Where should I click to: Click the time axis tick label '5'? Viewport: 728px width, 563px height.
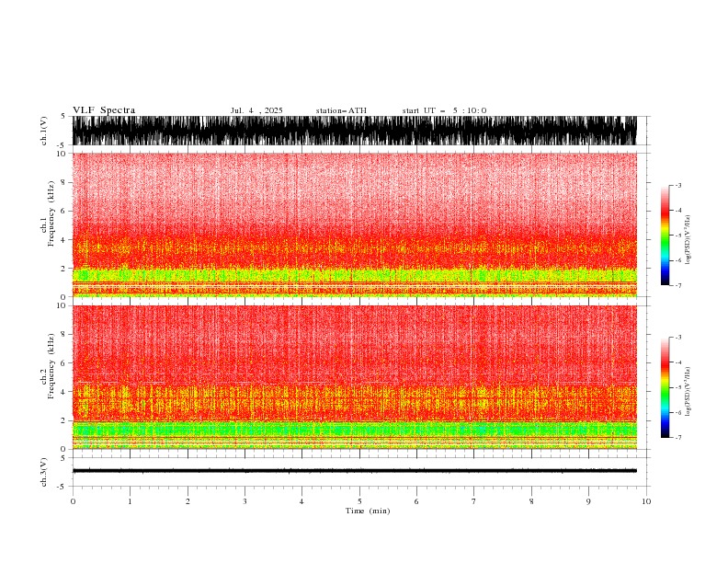359,501
